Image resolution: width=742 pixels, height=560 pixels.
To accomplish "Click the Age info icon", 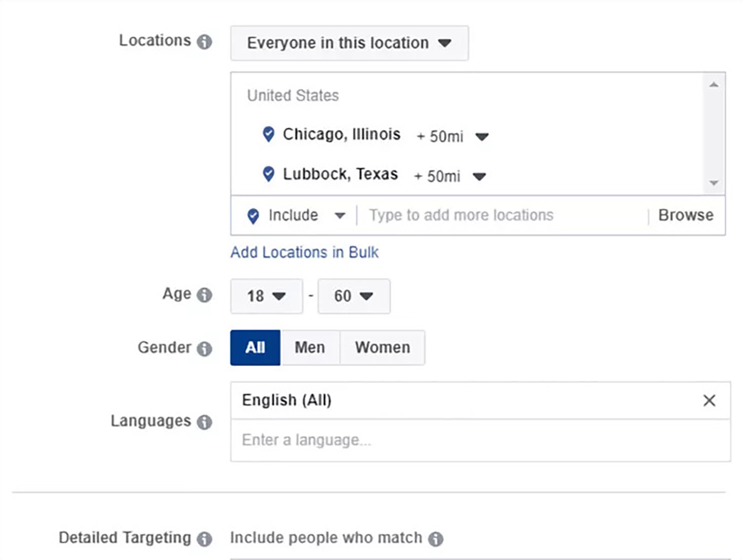I will click(x=204, y=295).
